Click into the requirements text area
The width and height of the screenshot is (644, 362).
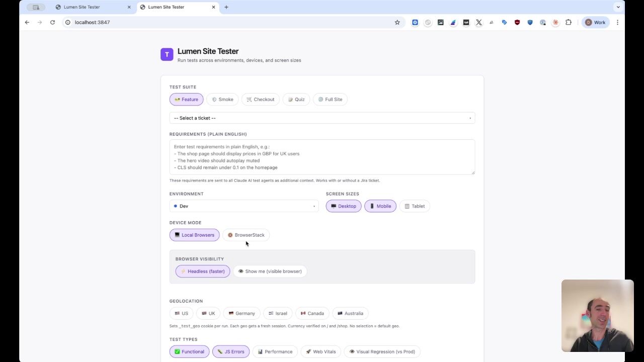pos(322,157)
